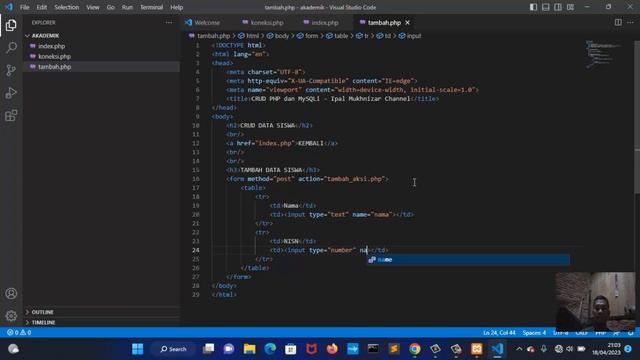640x360 pixels.
Task: Open the Selection menu
Action: tap(67, 7)
